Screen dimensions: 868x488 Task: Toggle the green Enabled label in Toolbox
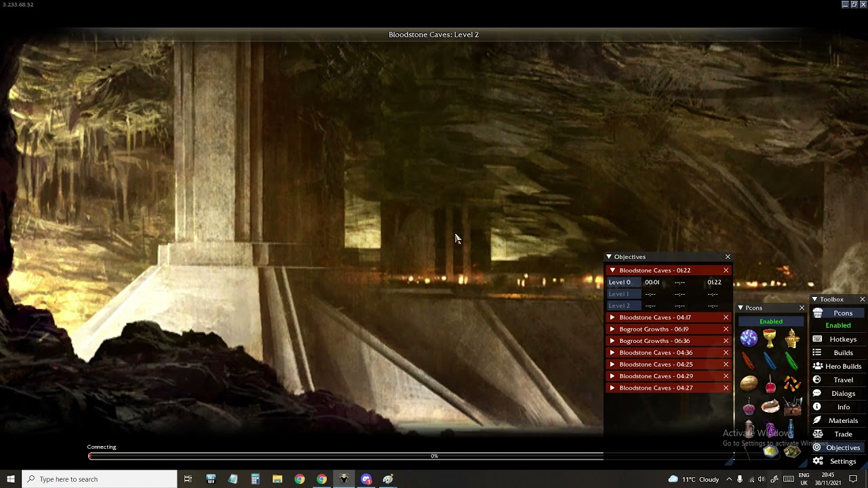tap(838, 325)
